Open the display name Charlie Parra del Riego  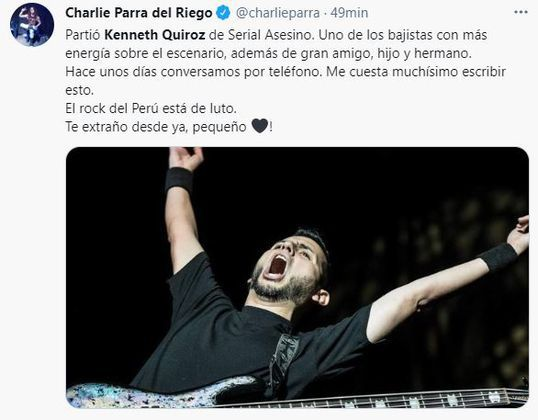point(139,13)
